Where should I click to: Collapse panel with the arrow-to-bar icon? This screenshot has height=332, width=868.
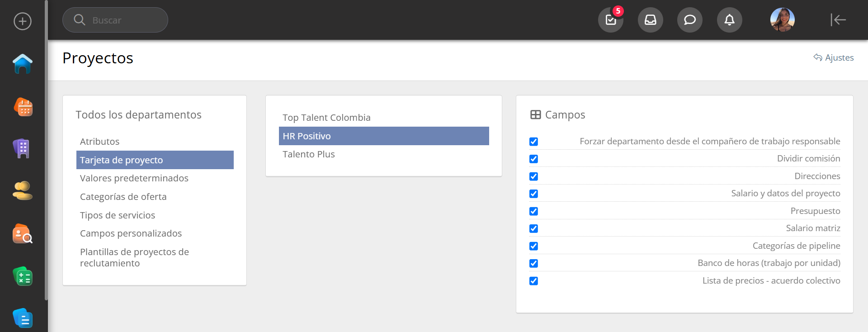[838, 20]
